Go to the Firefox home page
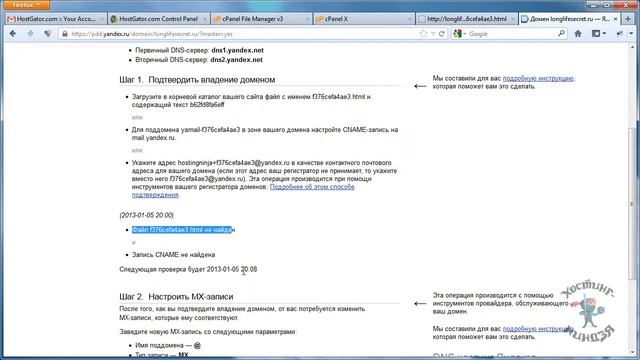This screenshot has width=640, height=360. [578, 34]
